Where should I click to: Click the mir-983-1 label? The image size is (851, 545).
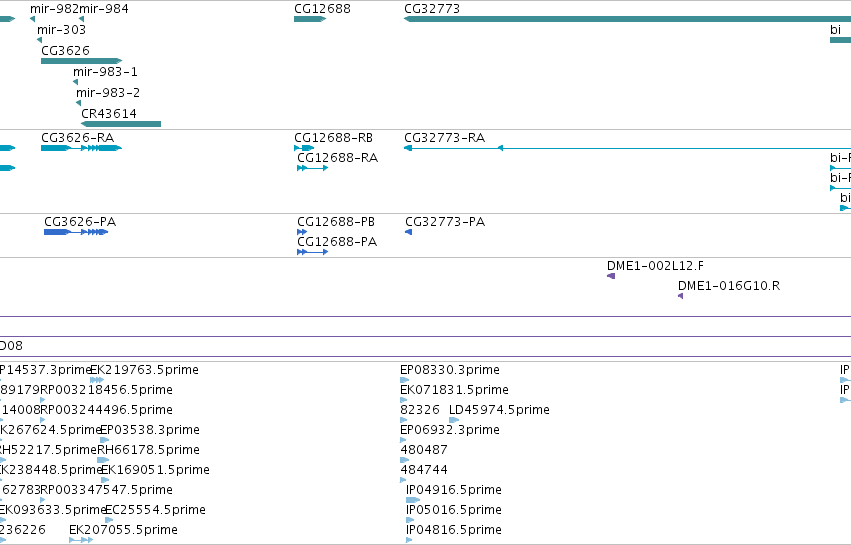point(105,72)
